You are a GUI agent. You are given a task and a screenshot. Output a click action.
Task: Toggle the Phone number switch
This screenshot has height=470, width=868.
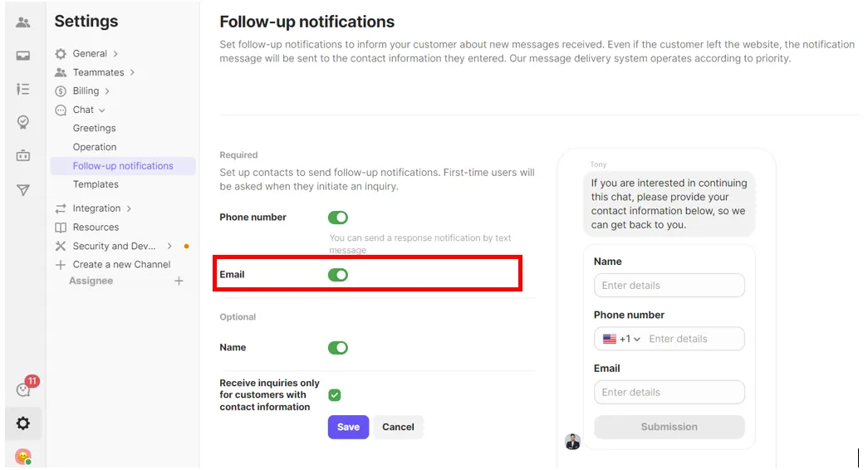click(338, 218)
